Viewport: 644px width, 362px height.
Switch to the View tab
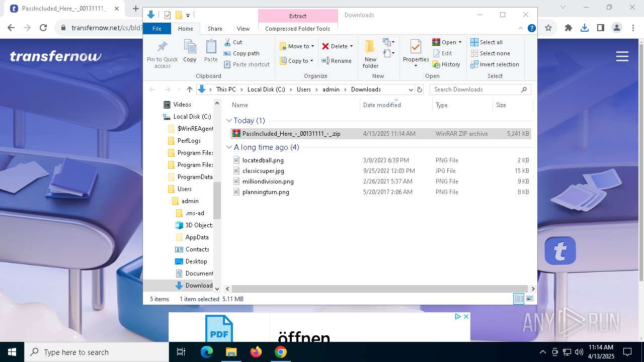click(x=243, y=29)
